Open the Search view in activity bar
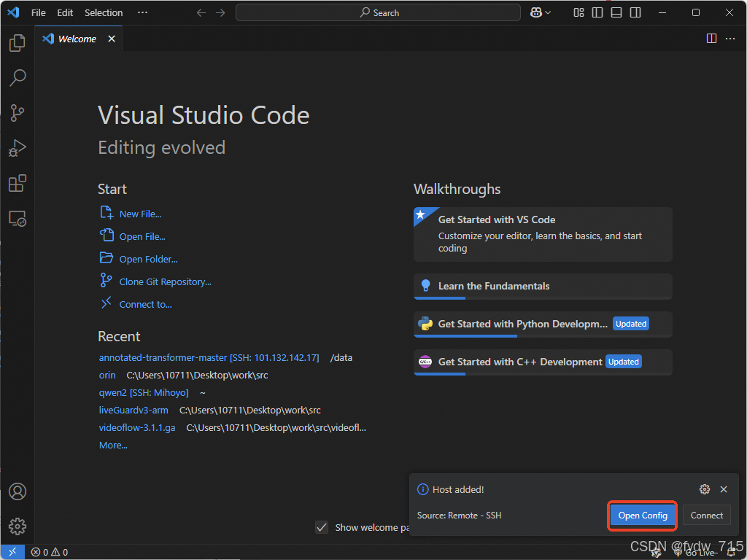Viewport: 747px width, 560px height. click(x=18, y=77)
